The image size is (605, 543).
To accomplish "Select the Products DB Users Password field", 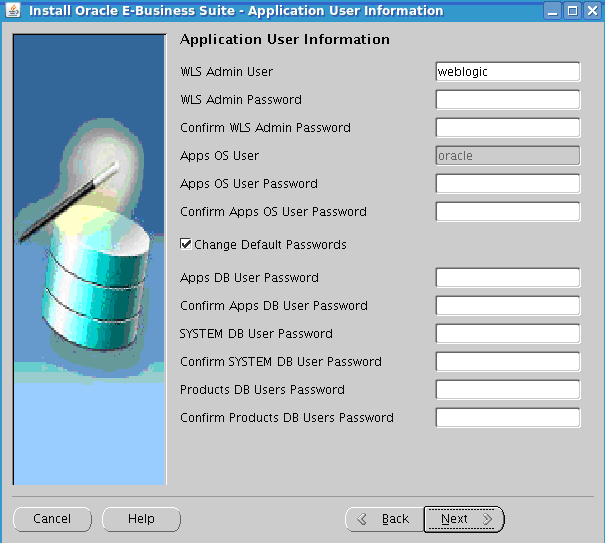I will [508, 390].
